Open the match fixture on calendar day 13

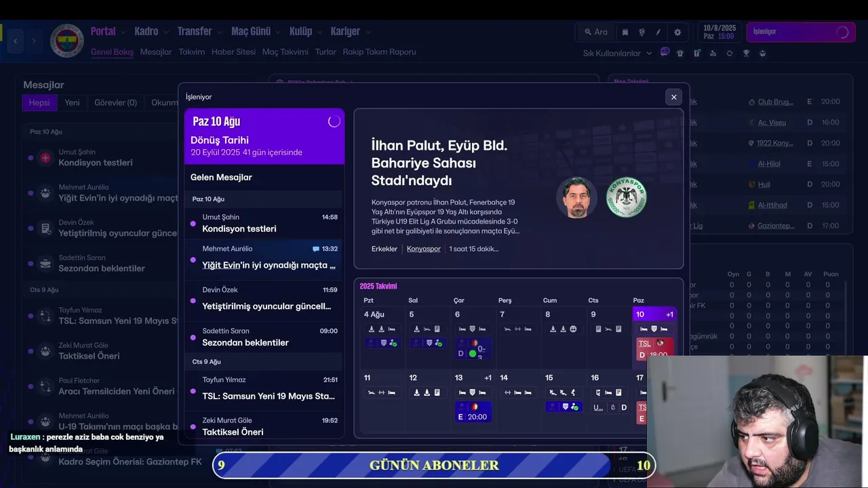[x=473, y=412]
